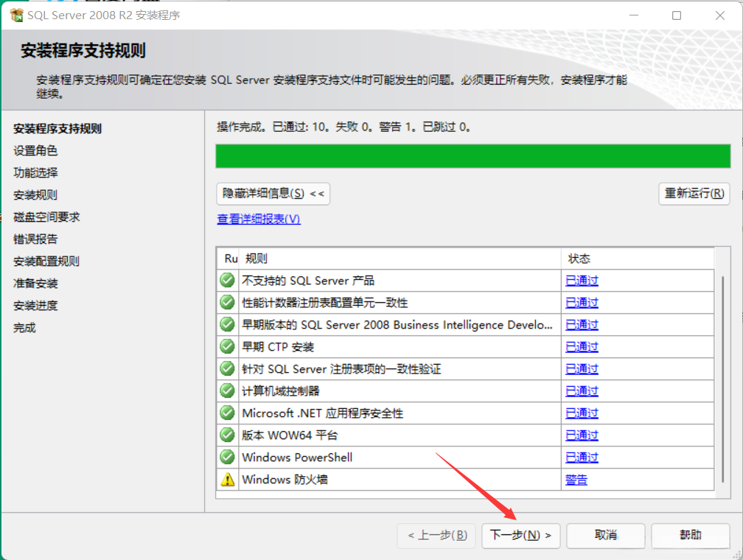
Task: Click the check icon for the Business Intelligence row
Action: tap(228, 324)
